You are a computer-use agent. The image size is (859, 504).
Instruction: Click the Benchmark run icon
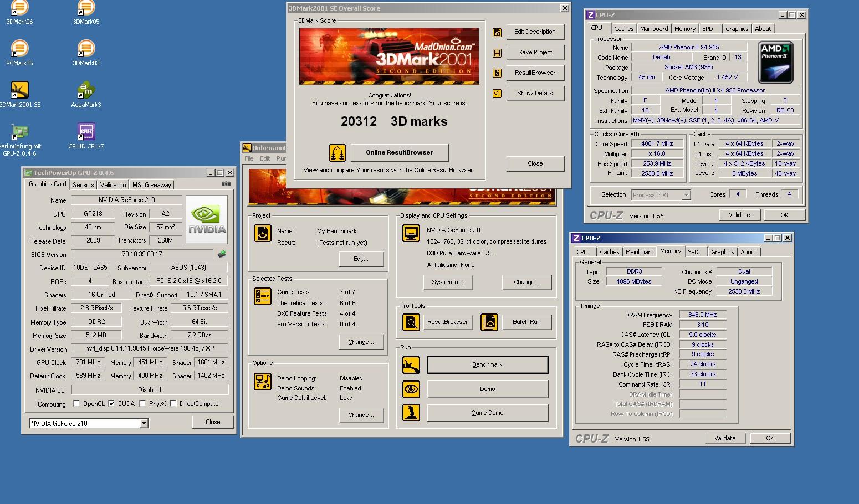(x=411, y=365)
